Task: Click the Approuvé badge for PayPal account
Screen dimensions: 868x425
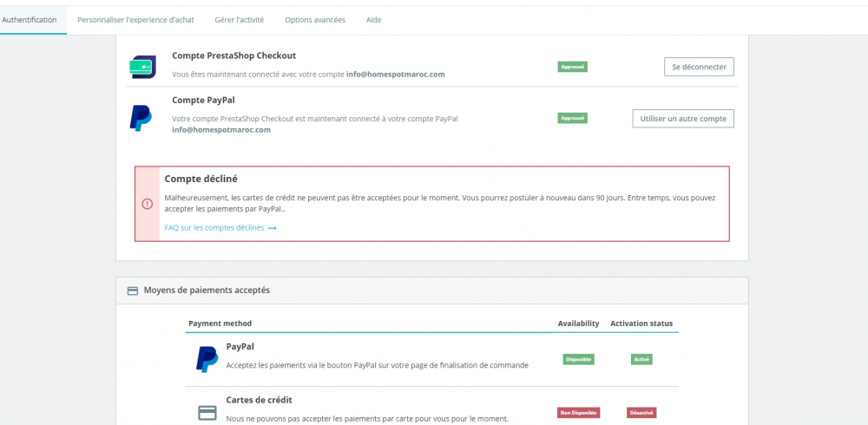Action: (573, 118)
